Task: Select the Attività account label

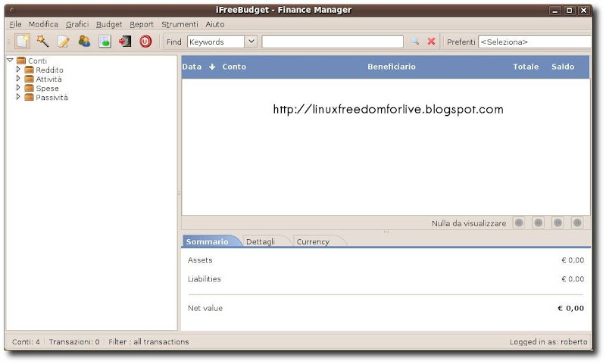Action: (x=48, y=79)
